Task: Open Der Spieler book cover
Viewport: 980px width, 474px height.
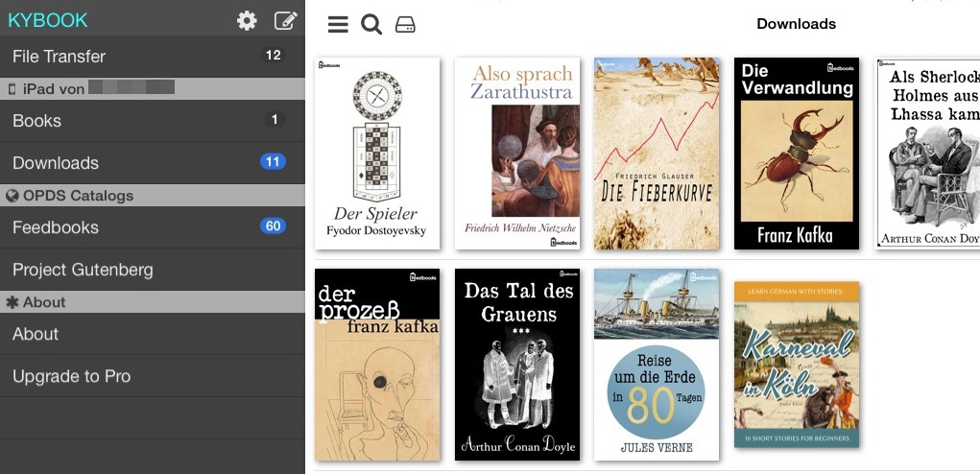Action: pos(377,154)
